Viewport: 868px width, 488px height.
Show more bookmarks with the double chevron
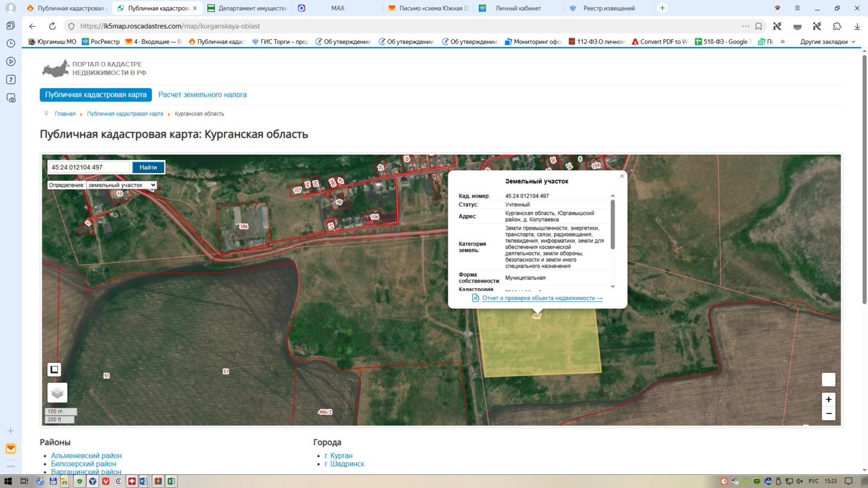coord(782,42)
